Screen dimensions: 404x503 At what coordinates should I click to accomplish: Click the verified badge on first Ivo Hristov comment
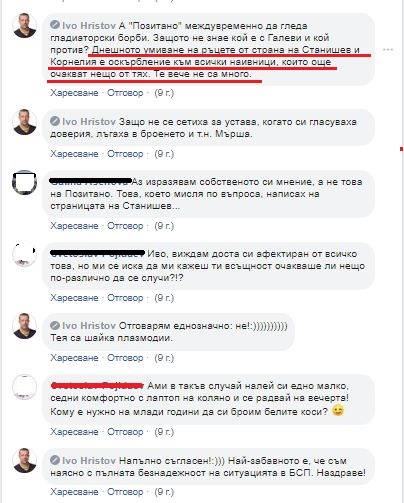click(55, 25)
